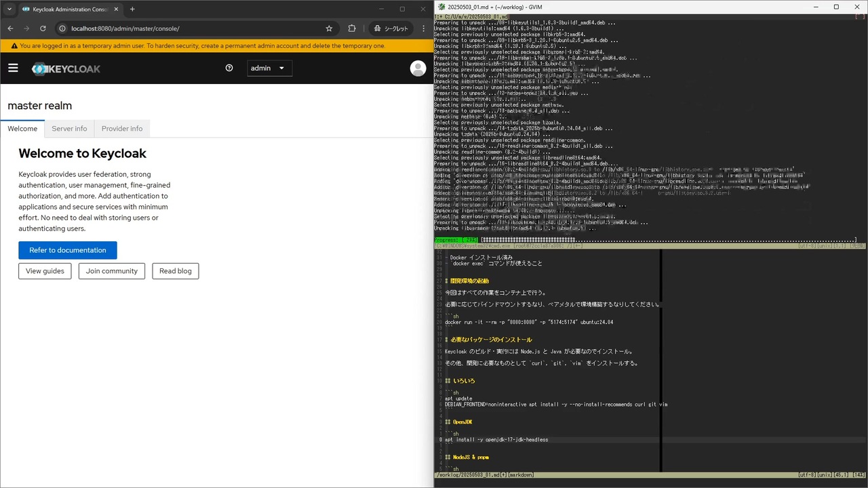Reload the Keycloak console page
Viewport: 868px width, 488px height.
click(x=43, y=28)
